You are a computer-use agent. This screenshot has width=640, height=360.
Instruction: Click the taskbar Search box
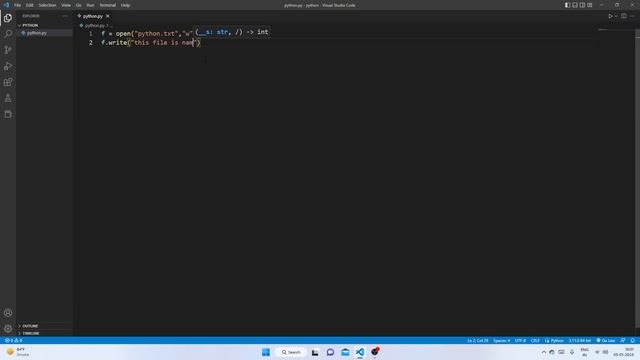291,352
